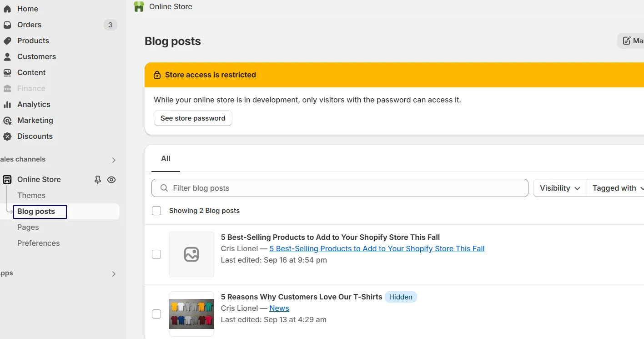This screenshot has width=644, height=339.
Task: Check the 5 Reasons Why Customers checkbox
Action: (x=156, y=314)
